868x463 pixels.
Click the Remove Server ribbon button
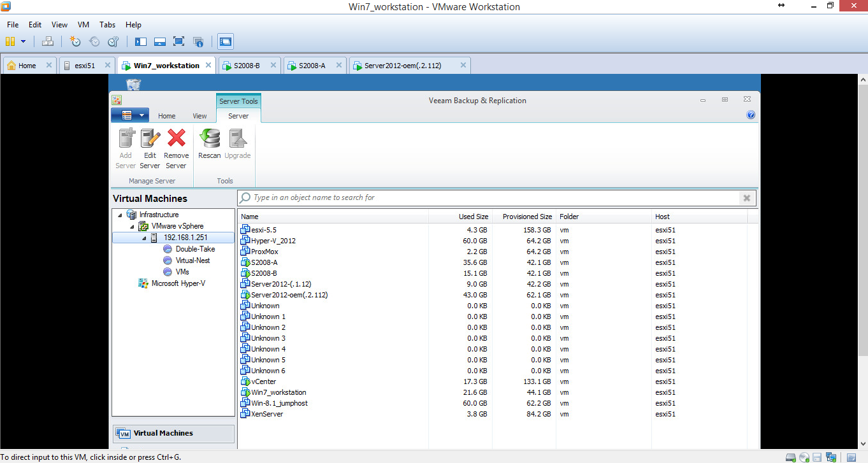coord(177,148)
